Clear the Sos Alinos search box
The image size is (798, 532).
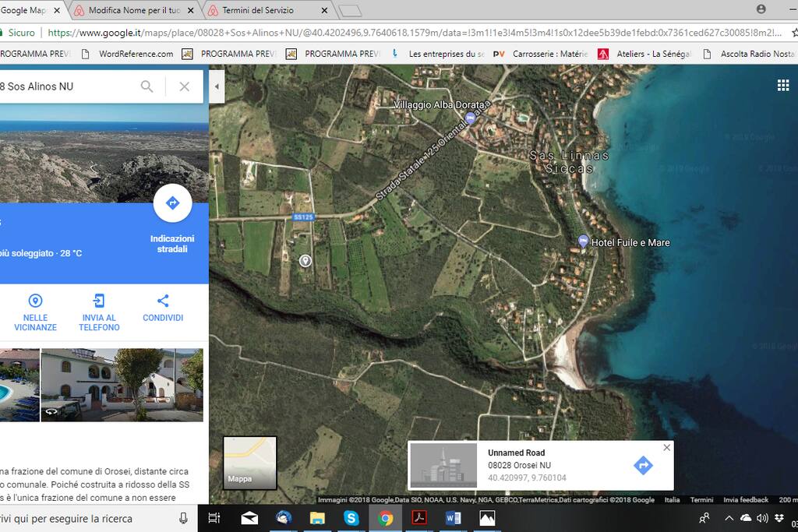pos(184,86)
